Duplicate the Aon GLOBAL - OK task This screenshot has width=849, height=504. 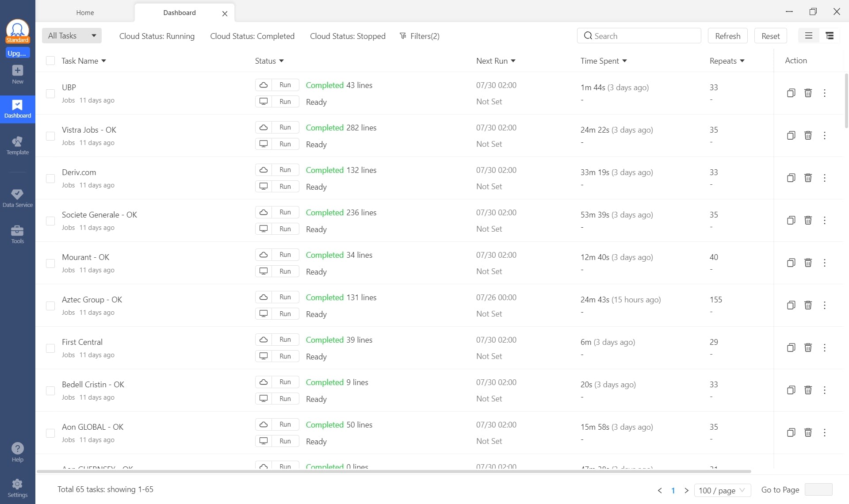pyautogui.click(x=791, y=432)
